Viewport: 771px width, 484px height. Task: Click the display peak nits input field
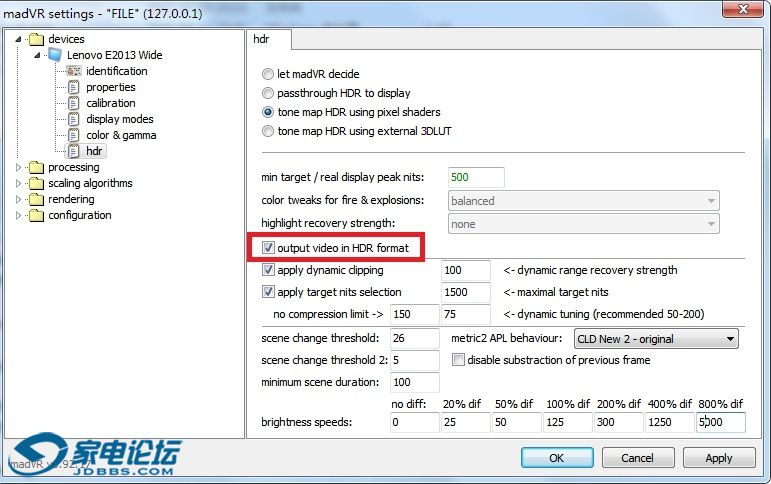[475, 177]
